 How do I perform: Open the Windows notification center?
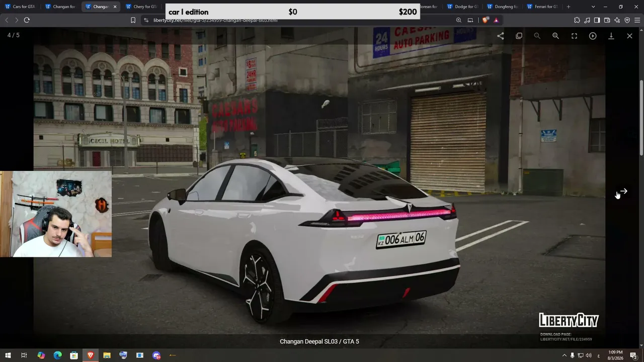(633, 355)
